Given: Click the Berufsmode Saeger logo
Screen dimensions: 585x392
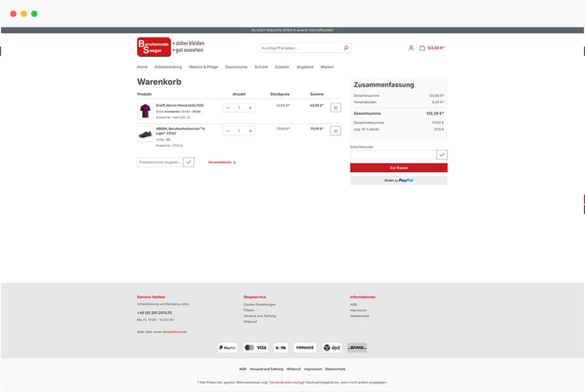Looking at the screenshot, I should click(x=154, y=47).
